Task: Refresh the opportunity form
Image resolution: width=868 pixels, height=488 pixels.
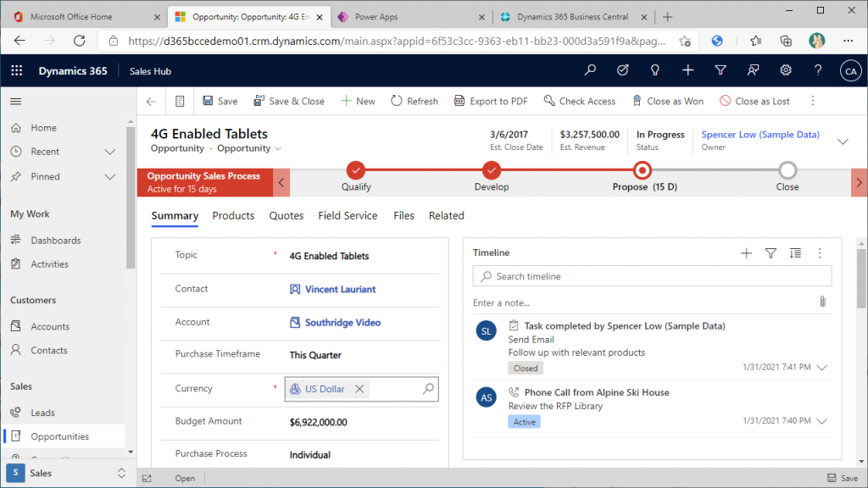Action: (415, 102)
